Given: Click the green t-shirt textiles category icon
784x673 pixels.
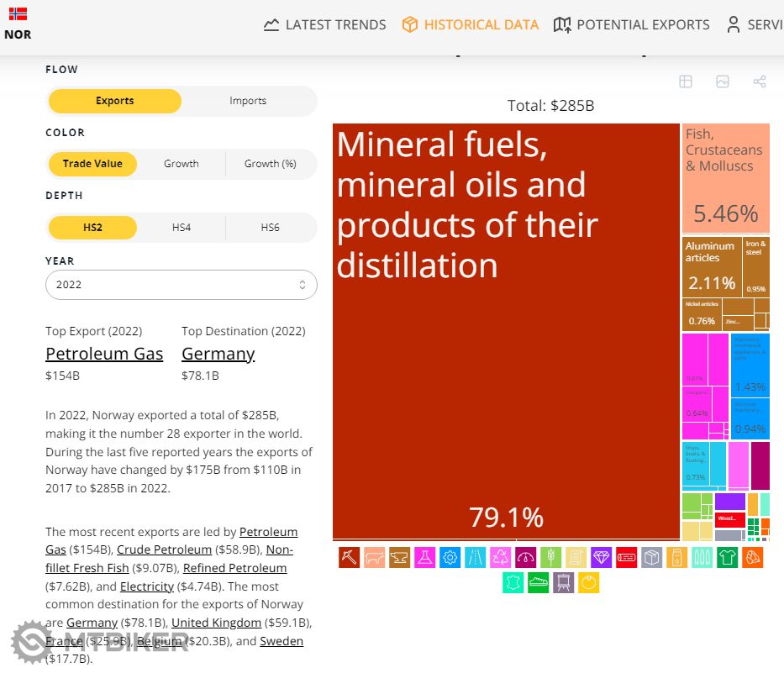Looking at the screenshot, I should (x=727, y=557).
